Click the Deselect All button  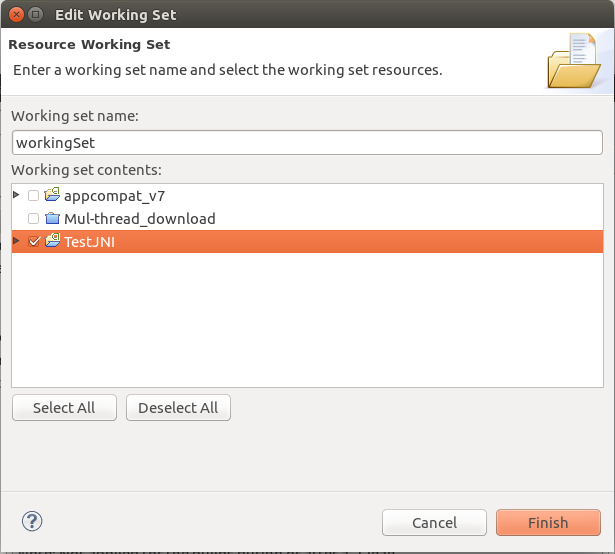tap(178, 408)
